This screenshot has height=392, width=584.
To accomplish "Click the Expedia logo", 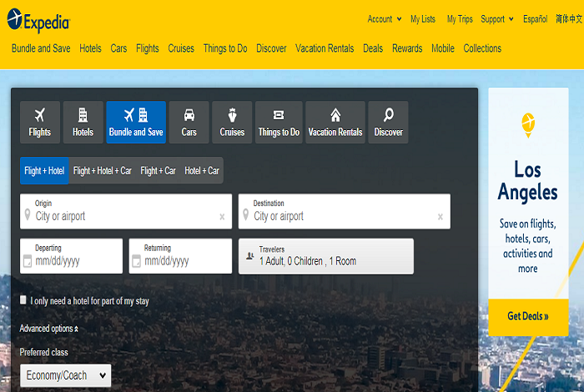I will tap(38, 21).
